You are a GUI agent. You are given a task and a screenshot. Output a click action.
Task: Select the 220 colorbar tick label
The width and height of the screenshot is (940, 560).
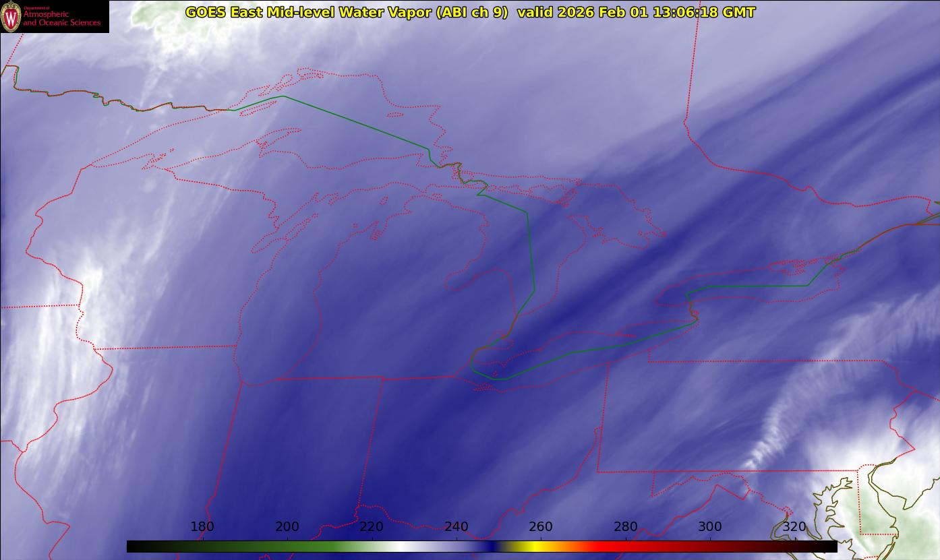coord(372,527)
